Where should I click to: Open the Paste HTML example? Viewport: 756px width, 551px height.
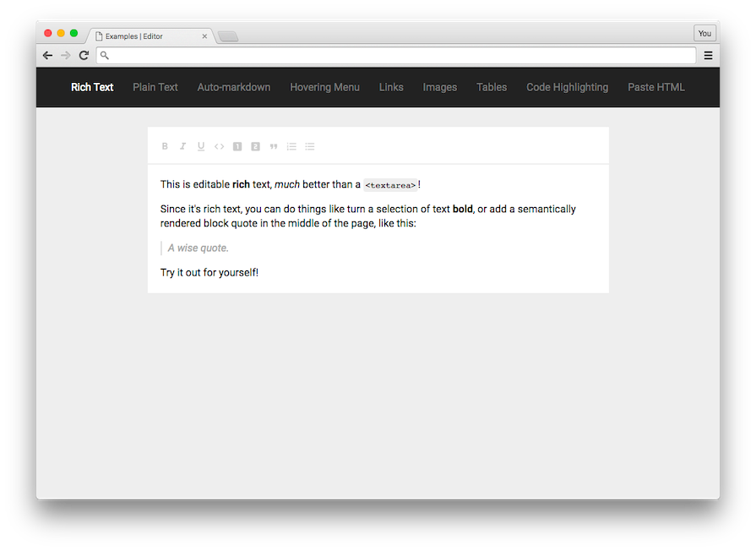click(656, 87)
